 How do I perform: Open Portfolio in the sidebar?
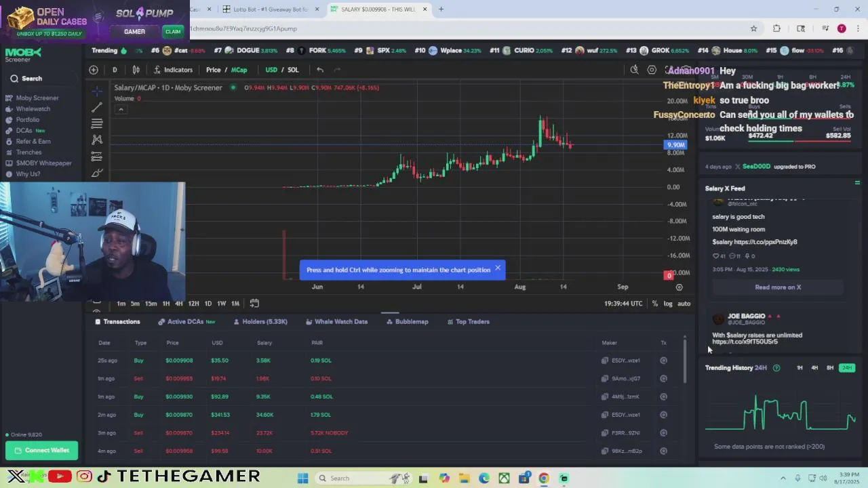pos(28,120)
